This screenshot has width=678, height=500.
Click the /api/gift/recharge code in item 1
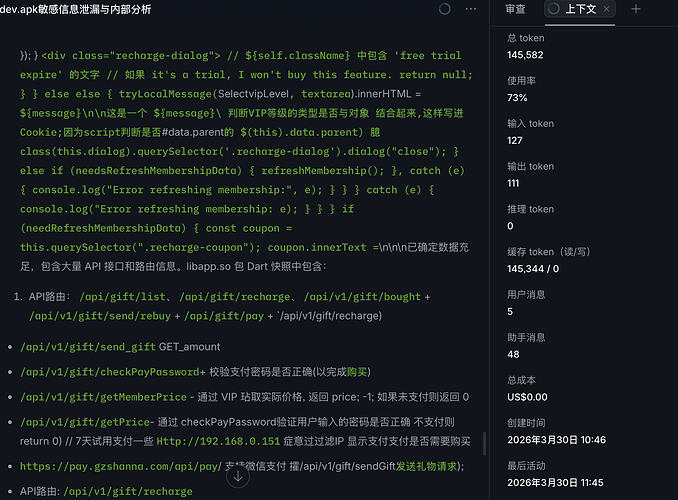[235, 297]
